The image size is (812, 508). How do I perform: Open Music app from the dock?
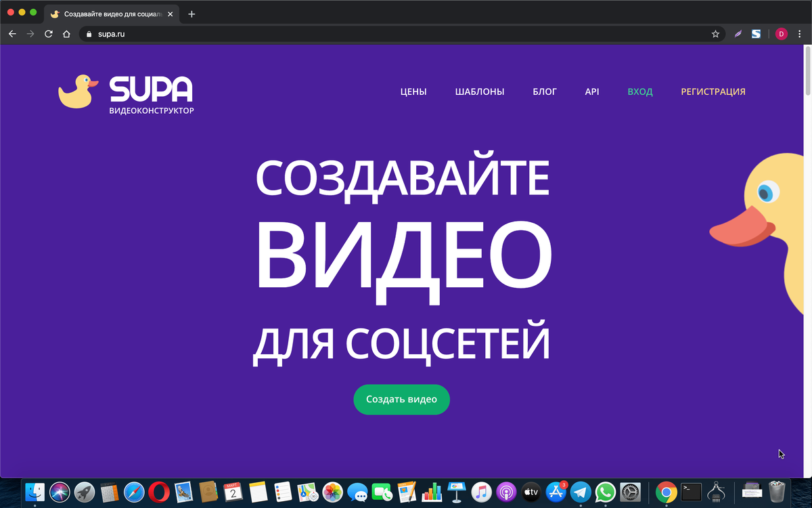click(481, 492)
